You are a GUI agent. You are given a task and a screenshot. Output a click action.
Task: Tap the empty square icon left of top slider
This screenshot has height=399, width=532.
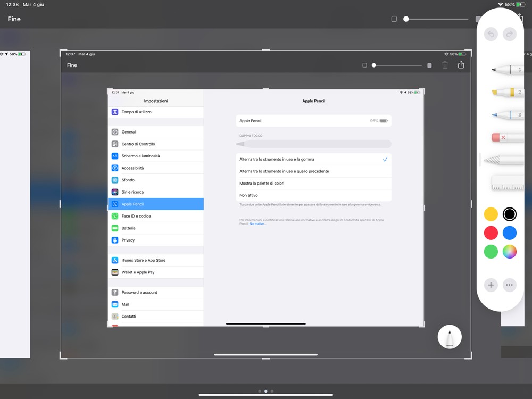[394, 19]
